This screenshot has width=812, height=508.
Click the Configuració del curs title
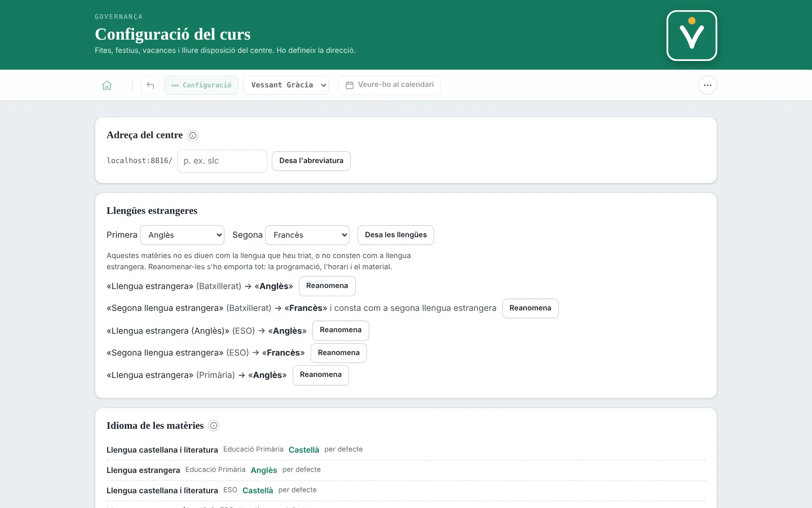coord(173,34)
